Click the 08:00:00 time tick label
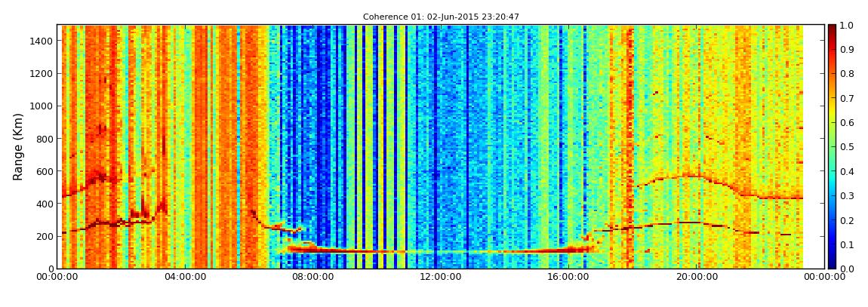The image size is (868, 307). coord(312,277)
